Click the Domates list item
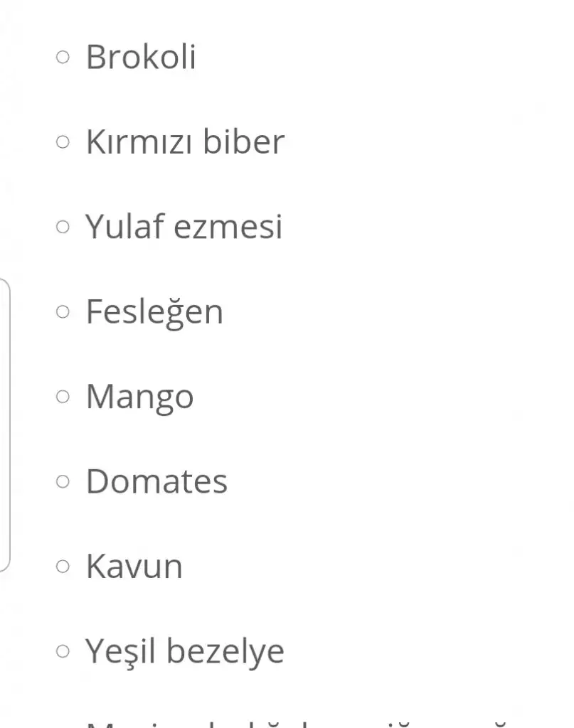Viewport: 574px width, 728px height. (157, 481)
